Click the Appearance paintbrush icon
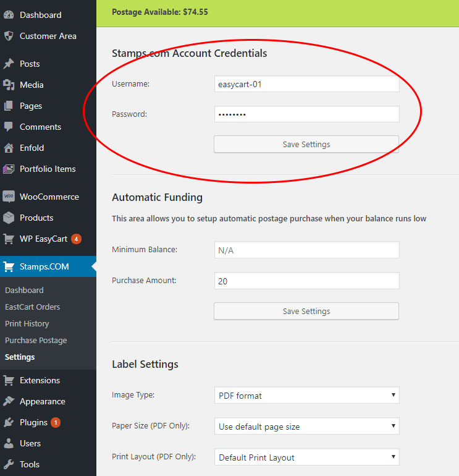This screenshot has height=476, width=459. coord(9,401)
